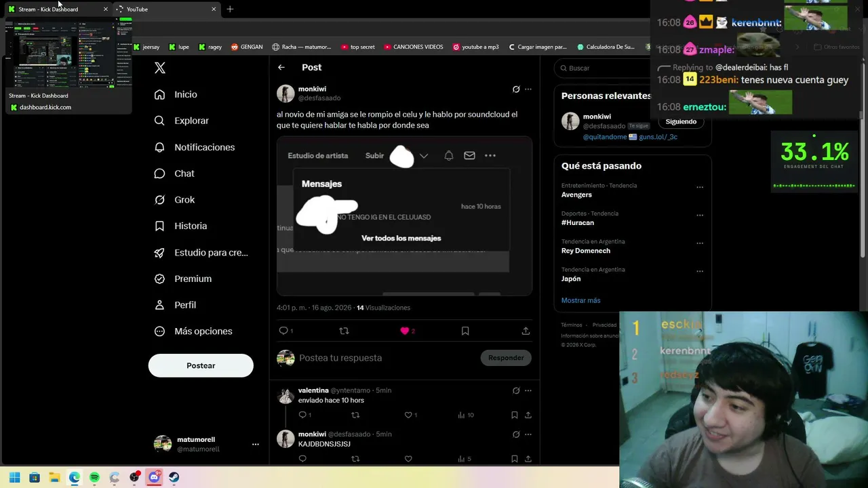Share the main post
Image resolution: width=868 pixels, height=488 pixels.
tap(526, 331)
